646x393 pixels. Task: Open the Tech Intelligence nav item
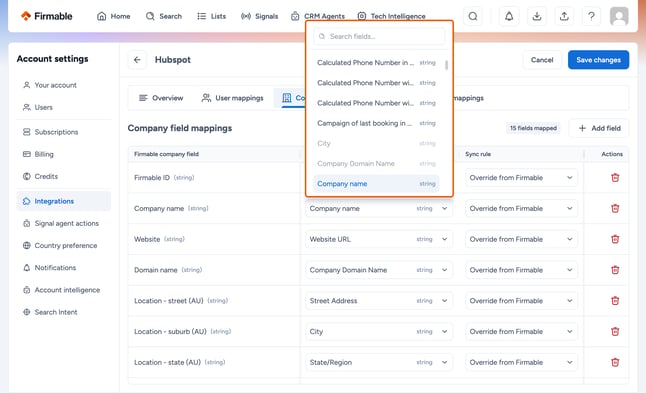tap(391, 16)
